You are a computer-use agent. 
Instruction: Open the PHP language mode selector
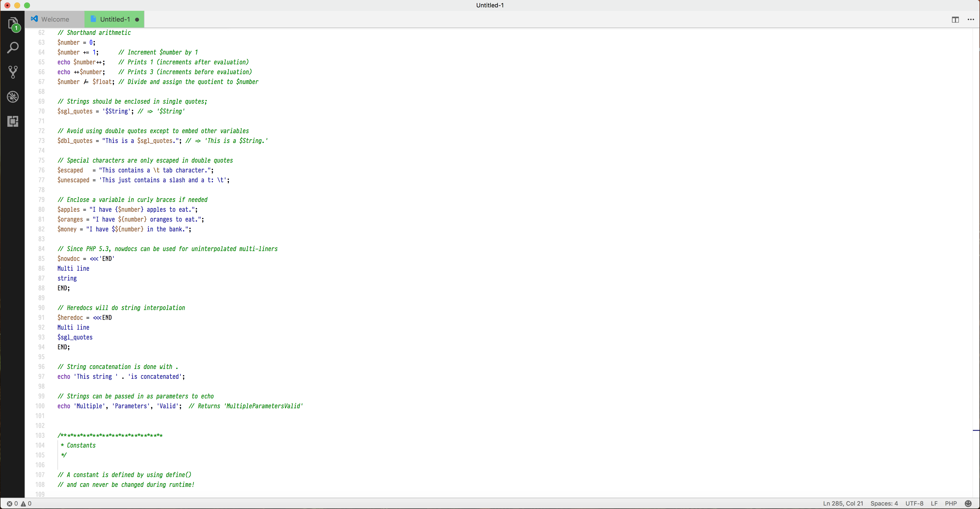click(951, 503)
